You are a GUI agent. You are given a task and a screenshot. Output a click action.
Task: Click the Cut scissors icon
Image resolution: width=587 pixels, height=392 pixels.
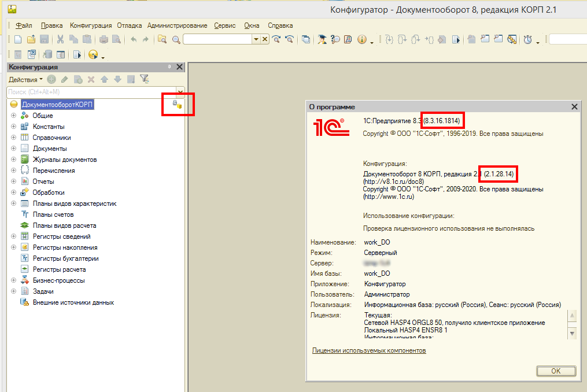pos(60,39)
